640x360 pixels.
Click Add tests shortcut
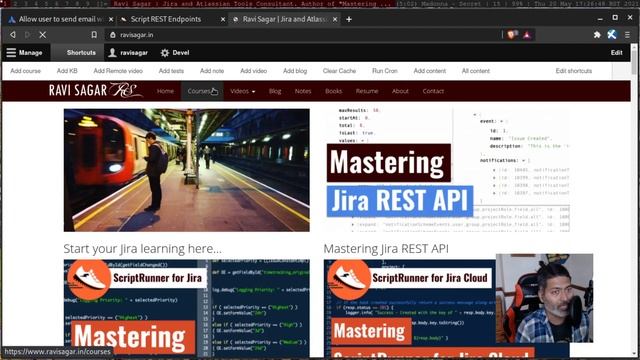[171, 71]
